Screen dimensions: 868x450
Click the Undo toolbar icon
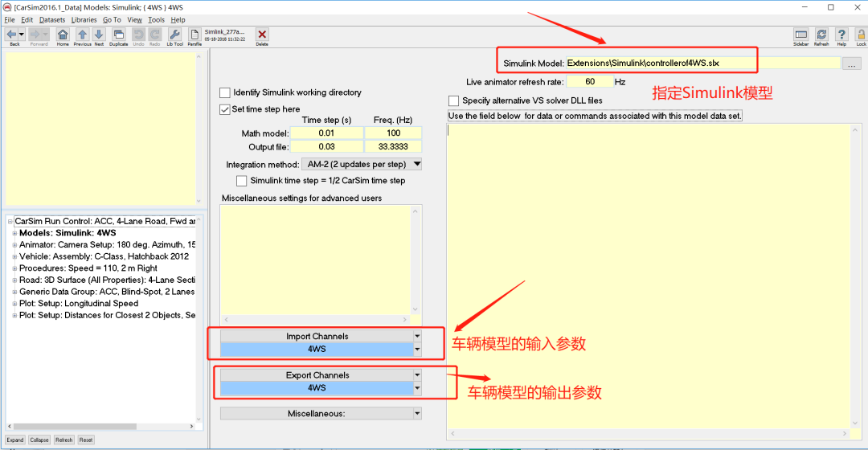[x=138, y=35]
